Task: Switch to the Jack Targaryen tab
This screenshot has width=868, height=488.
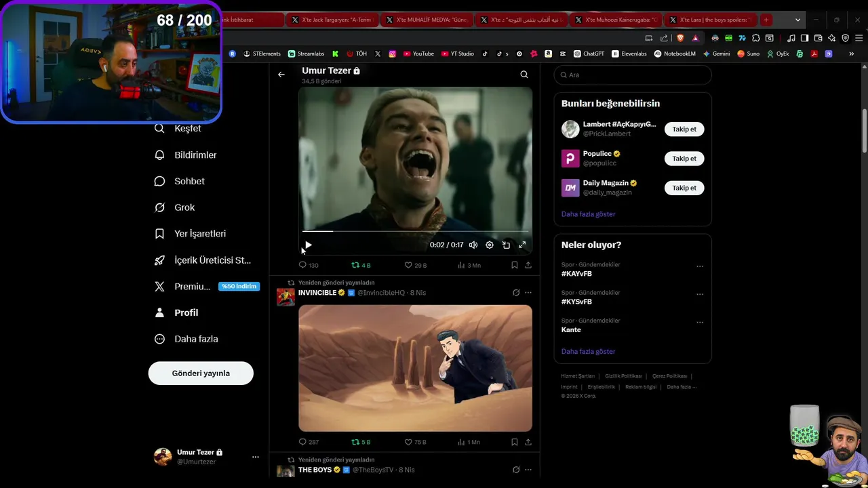Action: (x=331, y=20)
